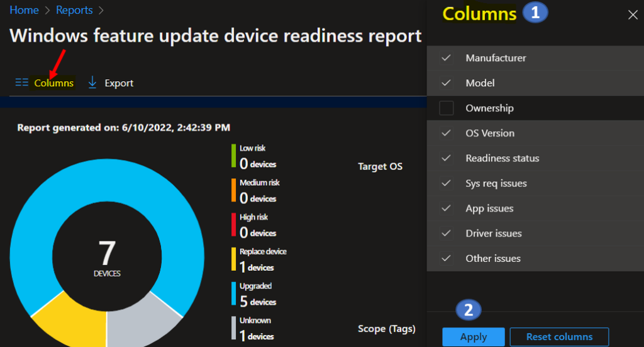644x347 pixels.
Task: Uncheck the Model column checkbox
Action: pos(447,83)
